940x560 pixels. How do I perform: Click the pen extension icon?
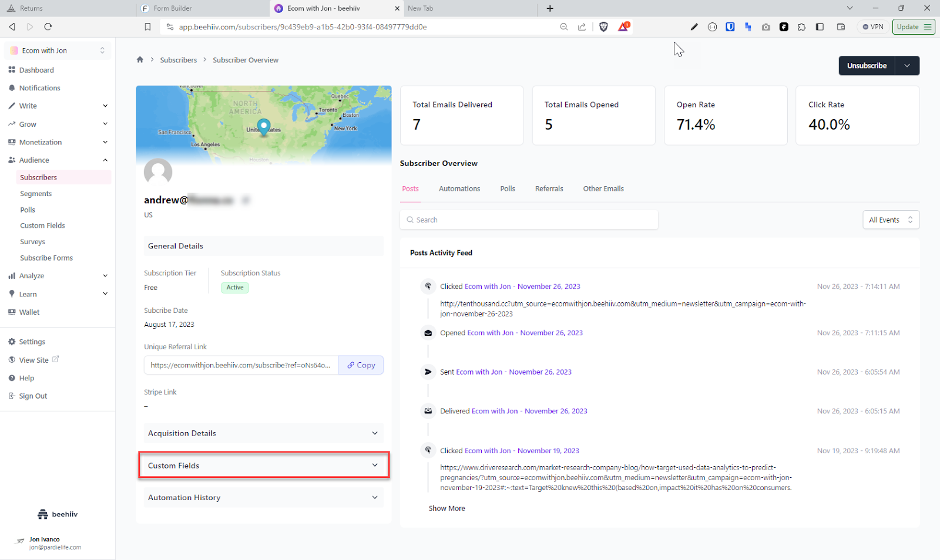(x=694, y=27)
